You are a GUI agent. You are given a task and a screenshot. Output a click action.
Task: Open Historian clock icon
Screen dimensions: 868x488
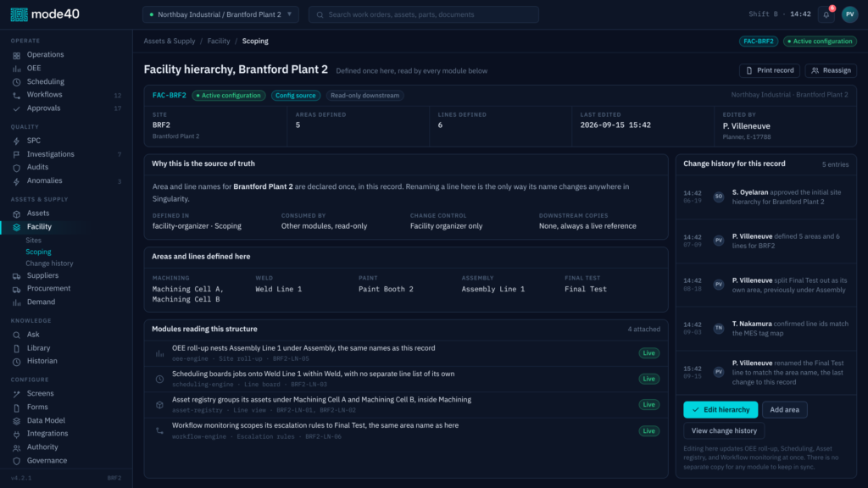[17, 361]
